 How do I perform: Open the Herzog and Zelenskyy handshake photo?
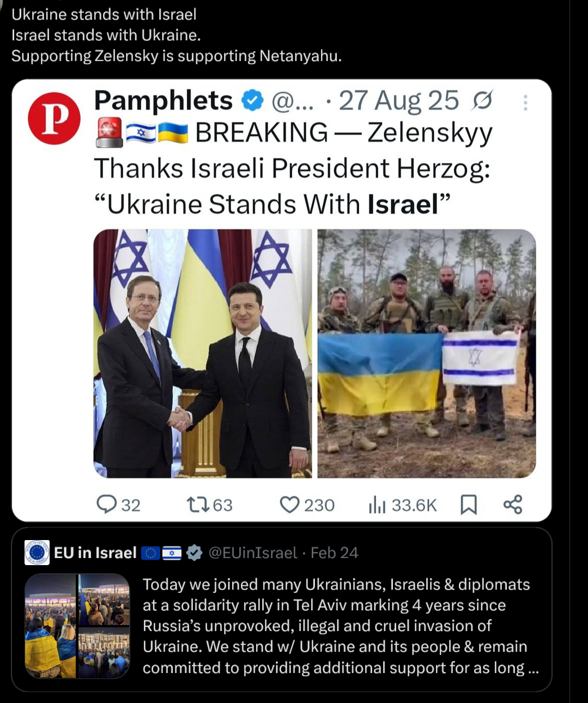point(203,354)
